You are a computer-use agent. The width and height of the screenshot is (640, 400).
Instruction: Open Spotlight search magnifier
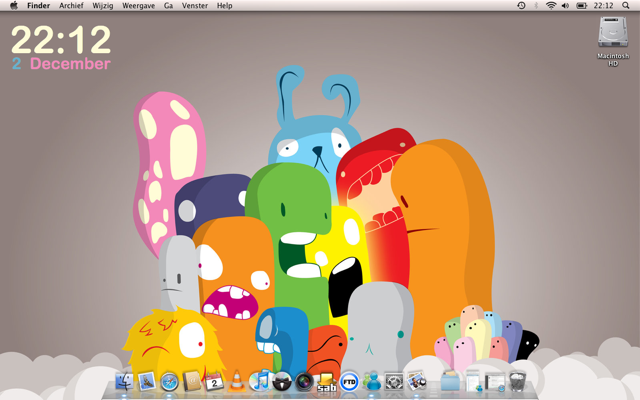pyautogui.click(x=626, y=6)
